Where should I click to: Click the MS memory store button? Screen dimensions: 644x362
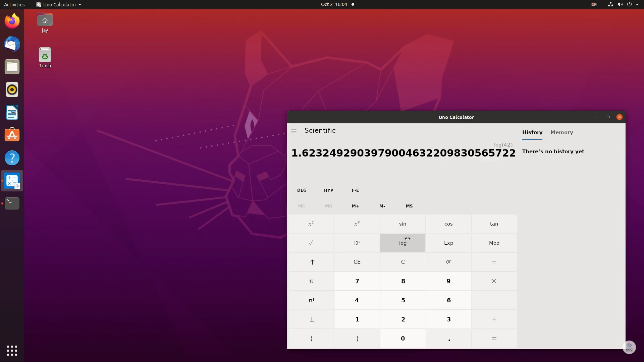409,206
